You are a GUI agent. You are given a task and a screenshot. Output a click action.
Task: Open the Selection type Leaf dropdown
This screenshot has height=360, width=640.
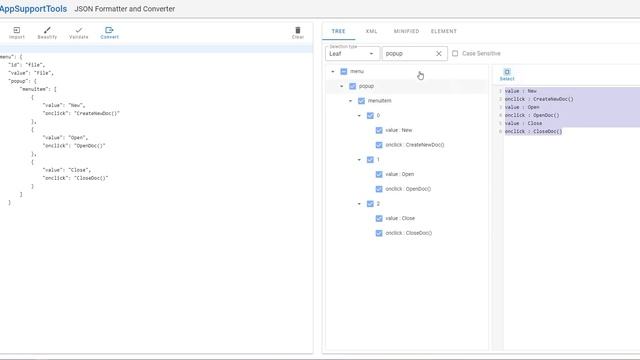pos(352,53)
